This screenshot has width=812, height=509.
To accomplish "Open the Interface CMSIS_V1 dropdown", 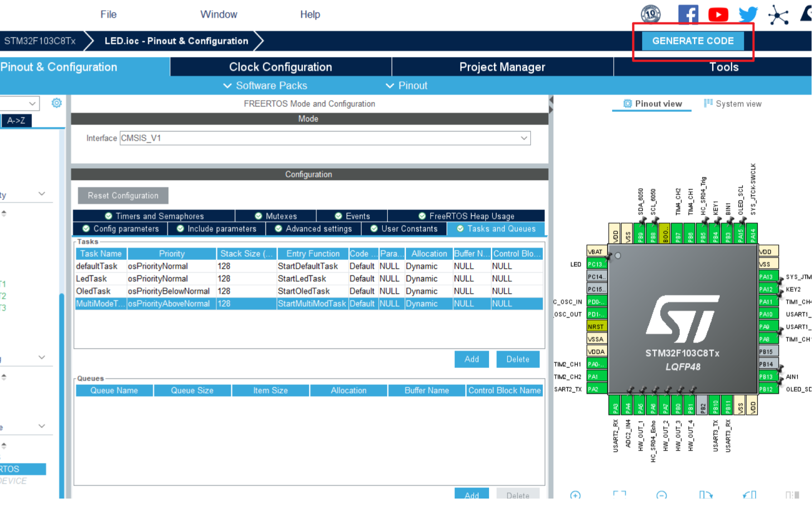I will coord(325,138).
